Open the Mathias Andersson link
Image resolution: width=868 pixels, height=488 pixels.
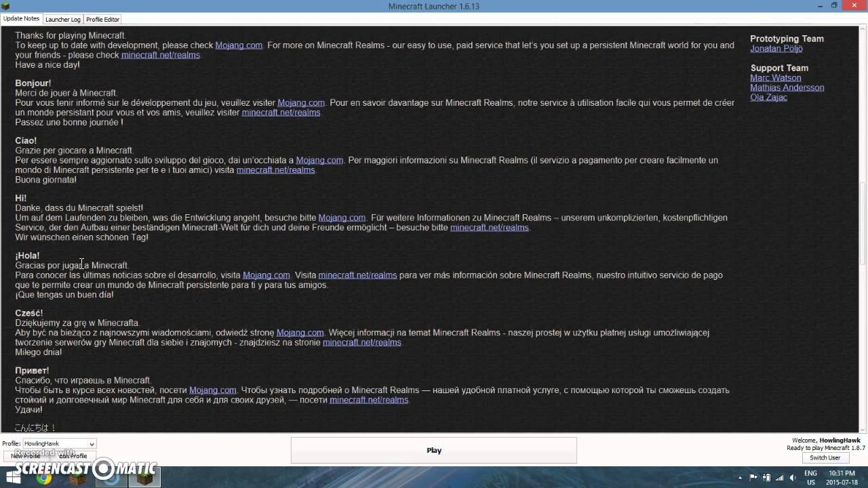(787, 87)
